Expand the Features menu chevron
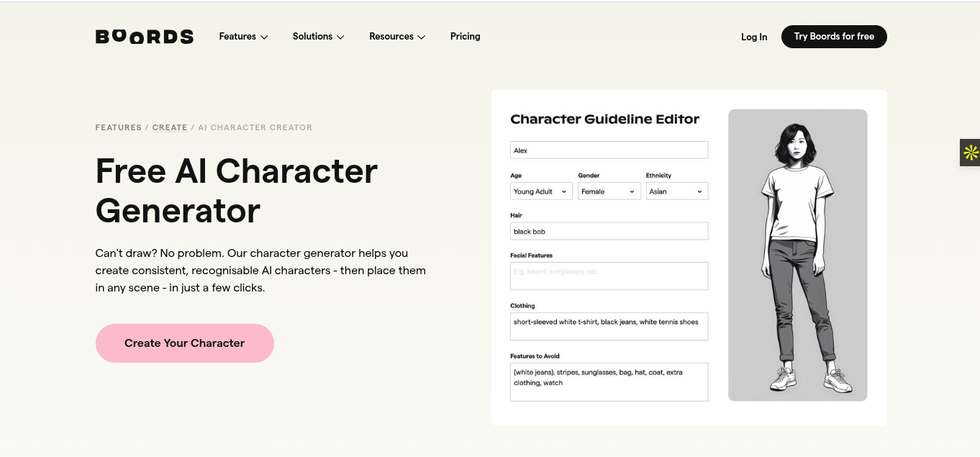The image size is (980, 457). pos(264,37)
